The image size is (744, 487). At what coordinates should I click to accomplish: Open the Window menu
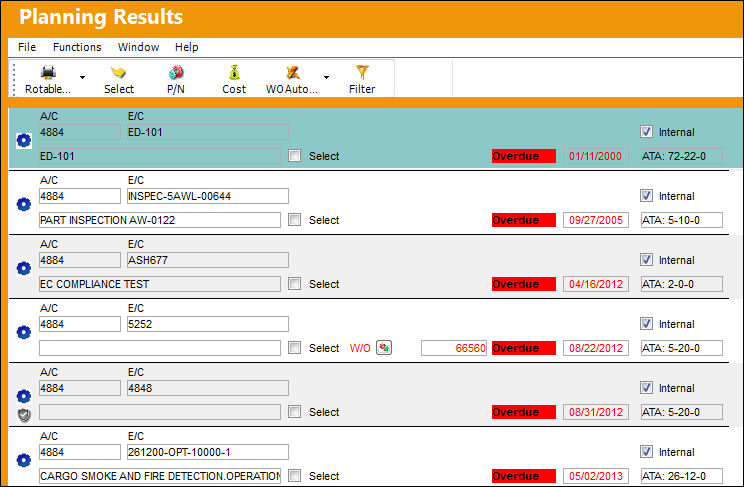(138, 47)
